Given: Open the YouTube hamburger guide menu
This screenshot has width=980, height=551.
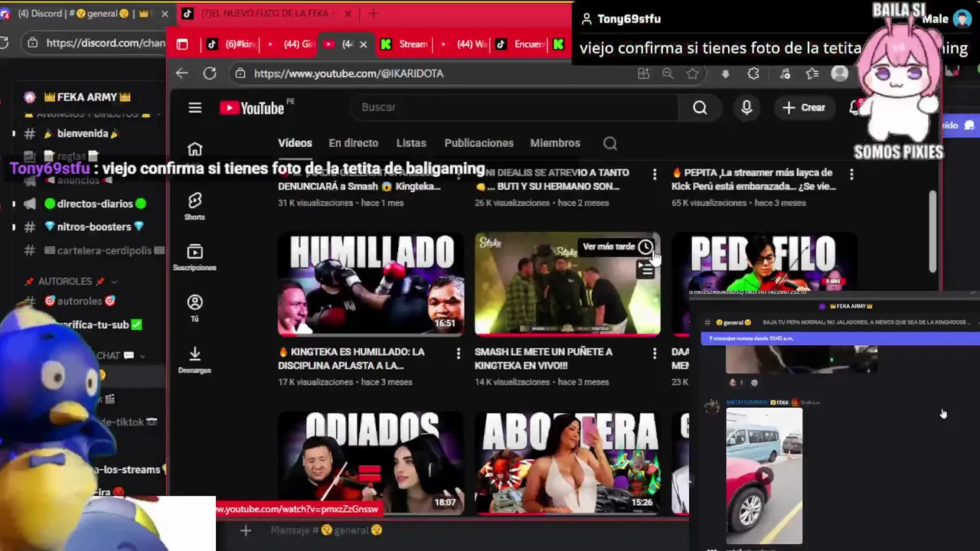Looking at the screenshot, I should coord(195,108).
